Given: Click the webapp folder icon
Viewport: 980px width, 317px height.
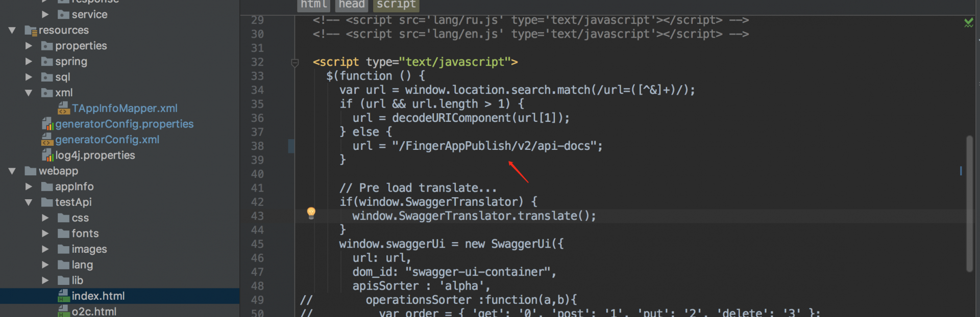Looking at the screenshot, I should click(x=31, y=171).
